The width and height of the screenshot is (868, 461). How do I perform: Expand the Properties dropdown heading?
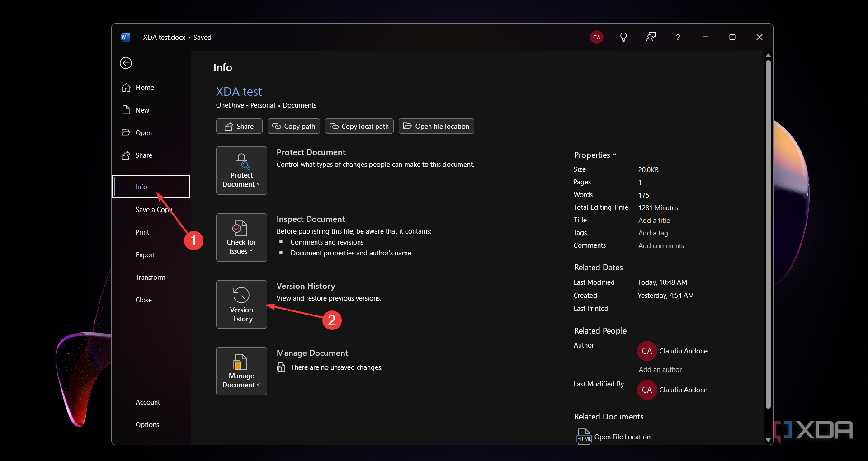pos(595,155)
